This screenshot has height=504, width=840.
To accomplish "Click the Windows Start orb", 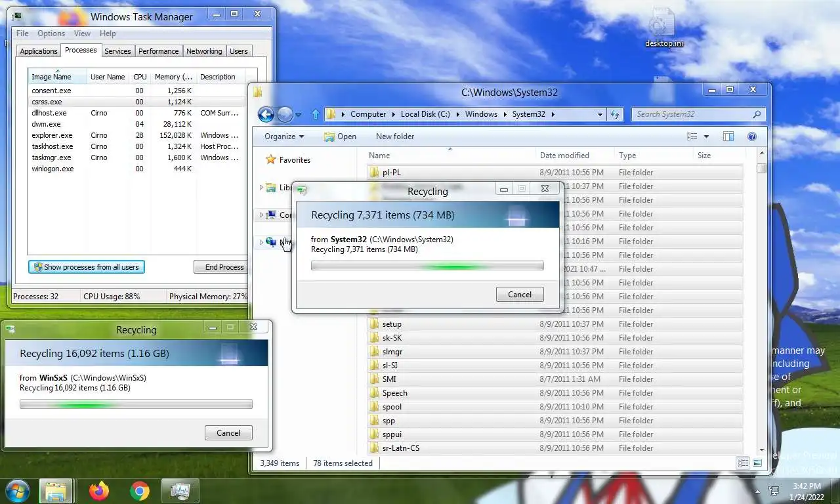I will pyautogui.click(x=18, y=490).
